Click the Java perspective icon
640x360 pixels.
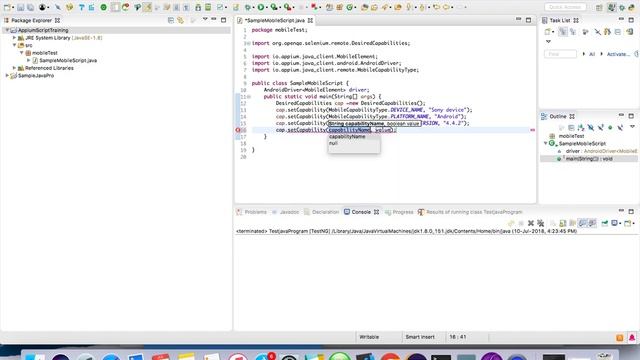click(611, 7)
